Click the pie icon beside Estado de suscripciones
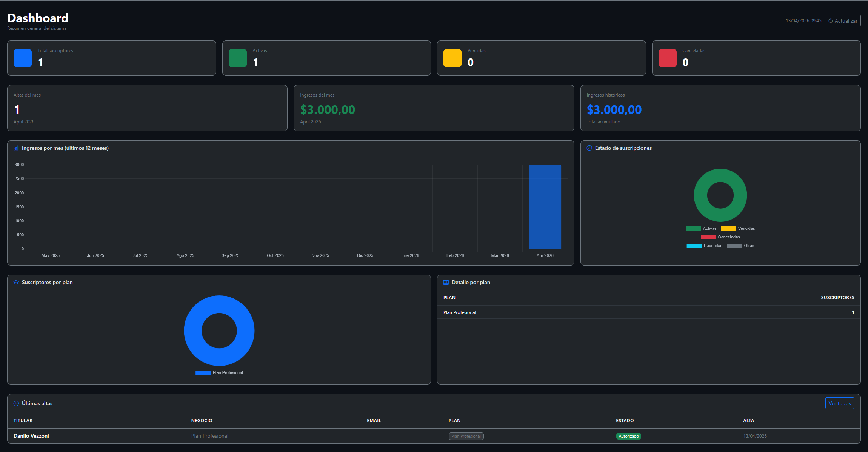The width and height of the screenshot is (868, 452). [x=589, y=148]
